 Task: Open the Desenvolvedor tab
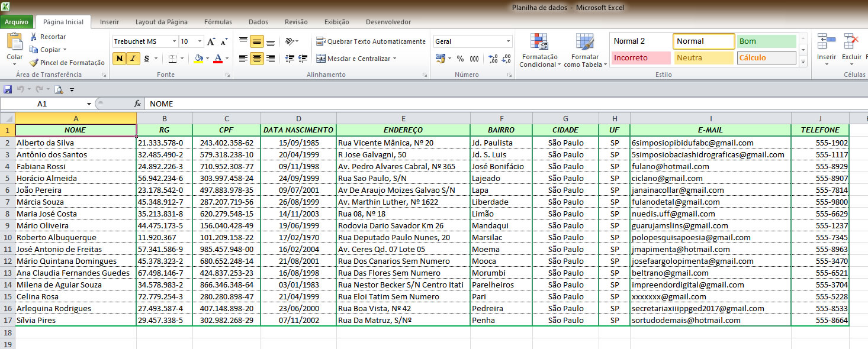tap(388, 22)
